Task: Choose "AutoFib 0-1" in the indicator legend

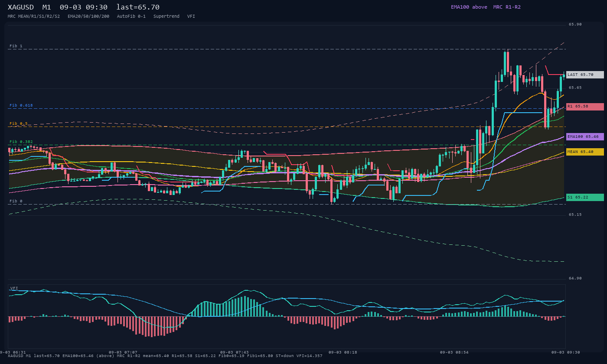Action: point(131,16)
